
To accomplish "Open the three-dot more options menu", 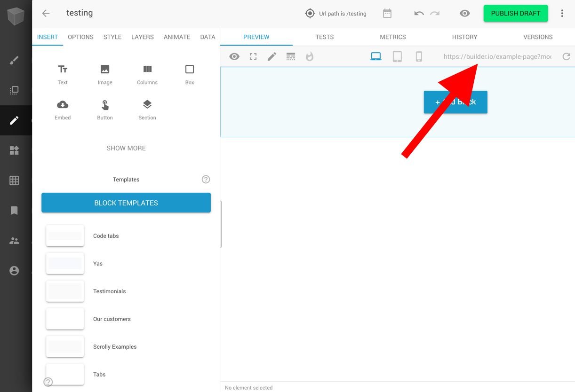I will pos(562,14).
